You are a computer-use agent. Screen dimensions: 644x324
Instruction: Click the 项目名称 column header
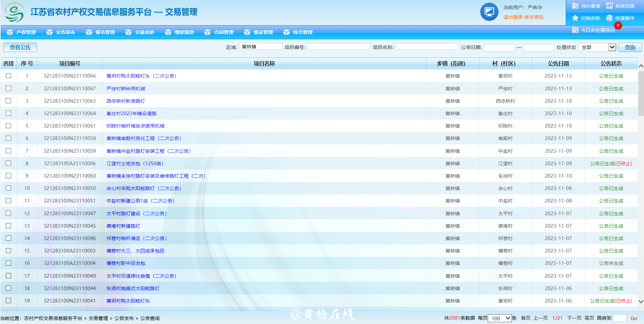click(264, 63)
